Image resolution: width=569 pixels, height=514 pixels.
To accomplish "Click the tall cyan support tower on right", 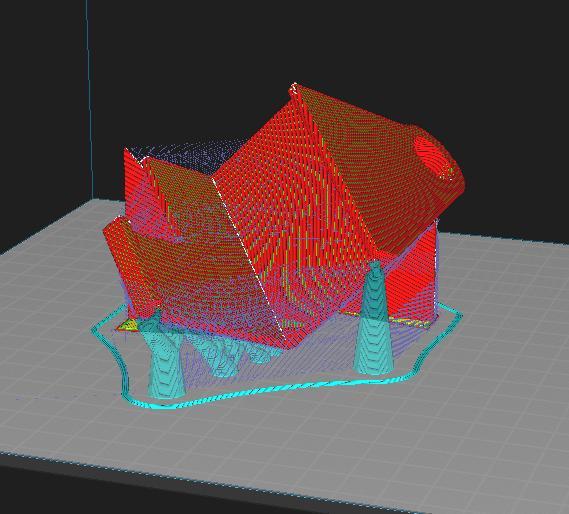I will 374,319.
